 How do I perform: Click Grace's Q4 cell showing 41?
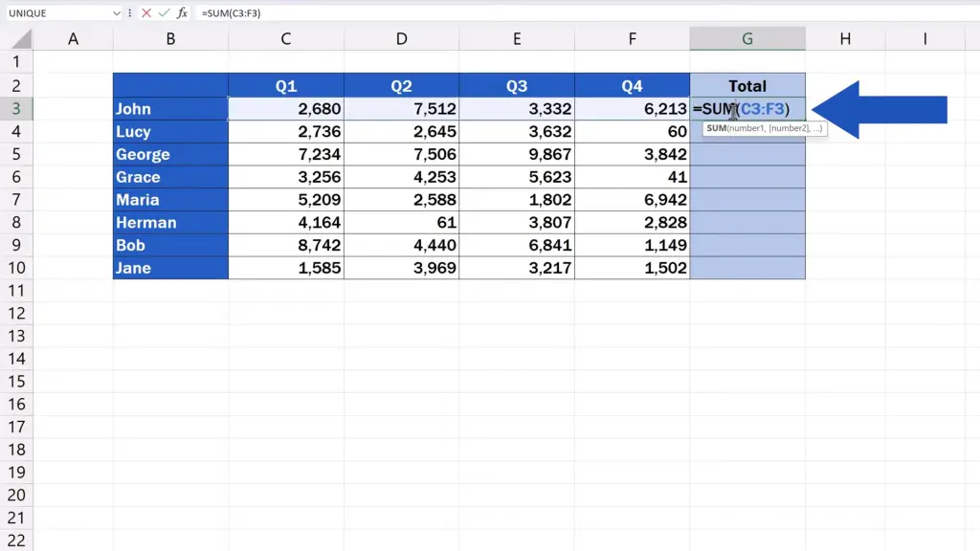633,177
